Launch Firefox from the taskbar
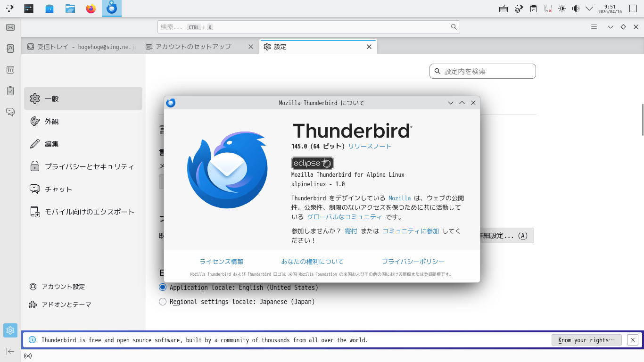 [91, 8]
